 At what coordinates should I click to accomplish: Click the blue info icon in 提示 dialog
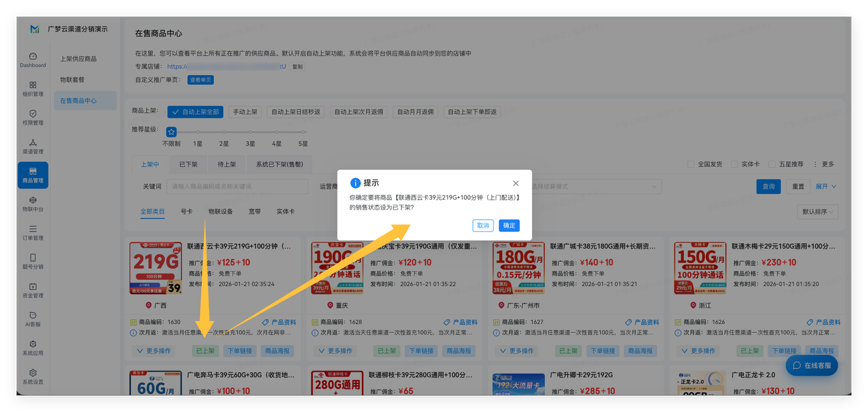click(355, 183)
